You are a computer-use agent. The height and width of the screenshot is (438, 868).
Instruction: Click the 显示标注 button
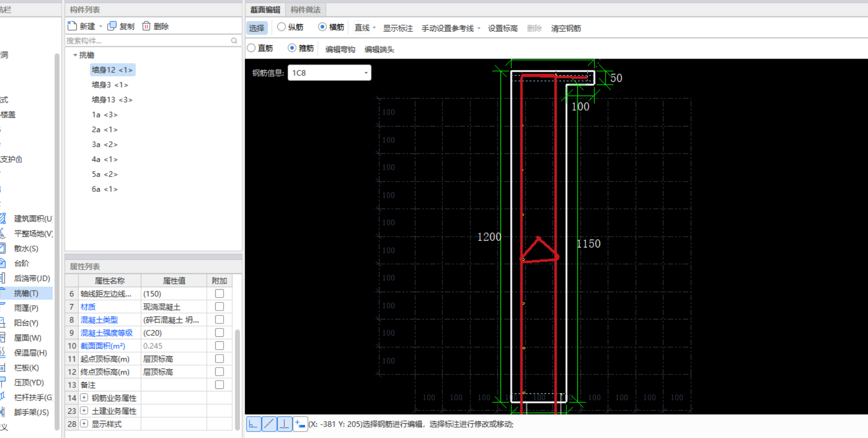pyautogui.click(x=398, y=28)
